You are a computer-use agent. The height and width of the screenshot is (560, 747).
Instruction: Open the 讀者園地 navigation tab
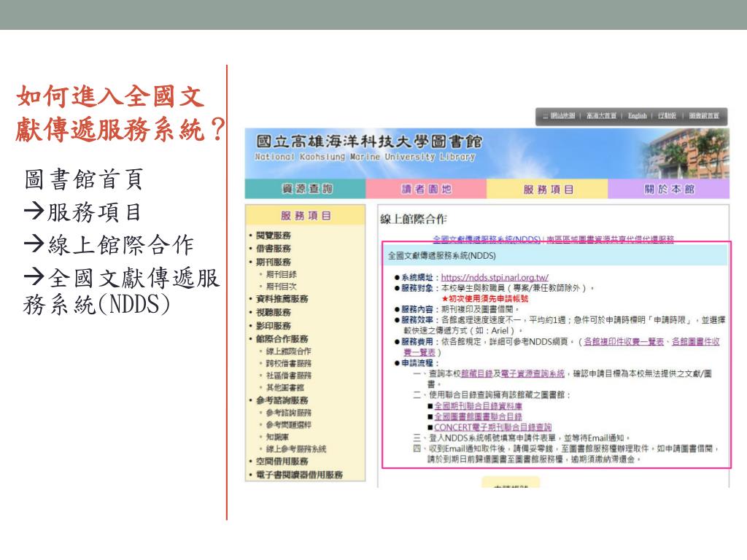click(426, 189)
